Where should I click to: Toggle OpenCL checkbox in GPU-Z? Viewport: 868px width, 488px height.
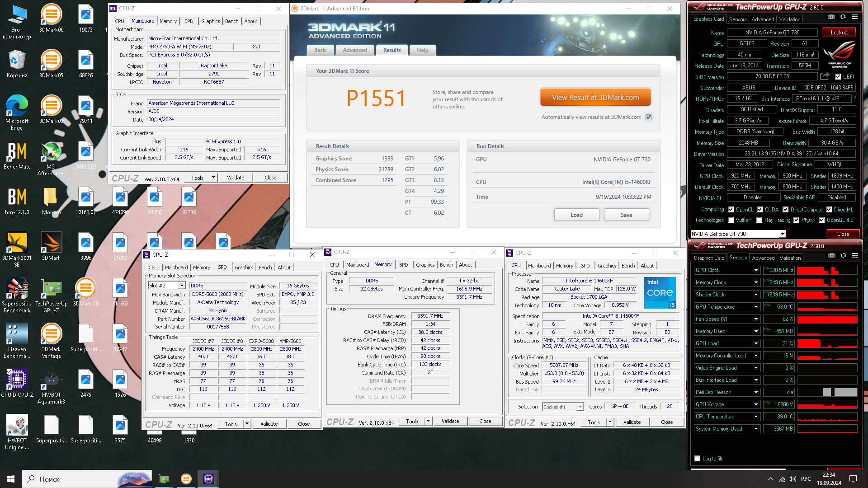(731, 210)
